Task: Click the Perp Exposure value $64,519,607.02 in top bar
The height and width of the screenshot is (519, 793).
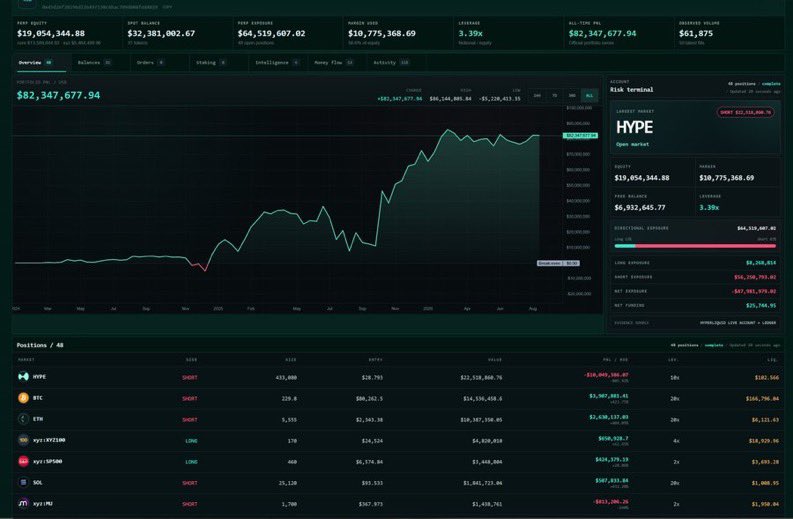Action: (272, 33)
